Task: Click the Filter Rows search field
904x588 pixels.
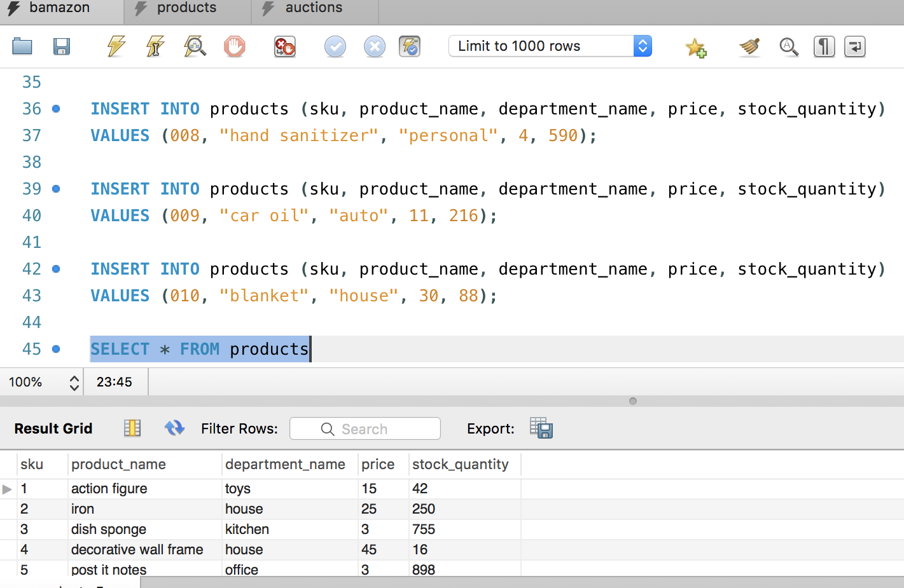Action: tap(365, 429)
